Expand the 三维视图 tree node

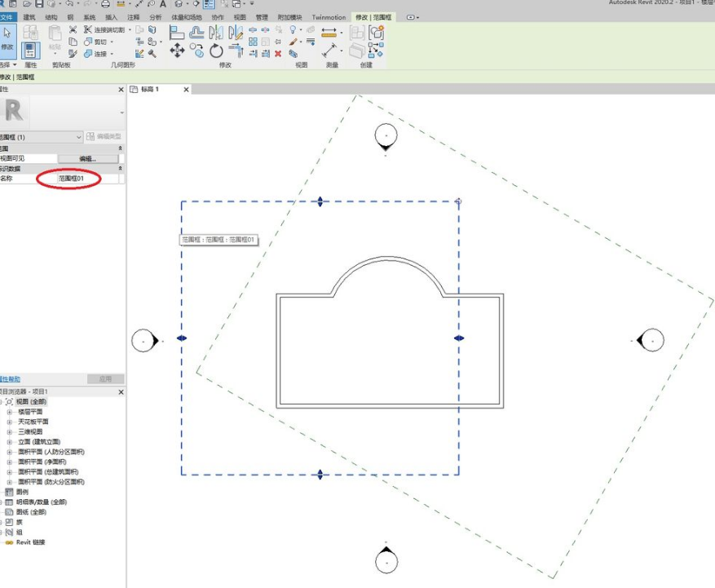10,431
